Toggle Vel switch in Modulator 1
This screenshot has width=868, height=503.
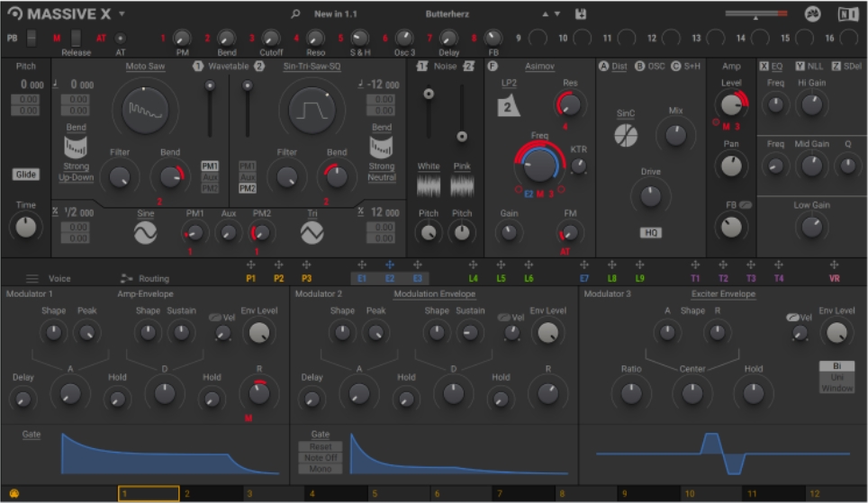pos(215,317)
